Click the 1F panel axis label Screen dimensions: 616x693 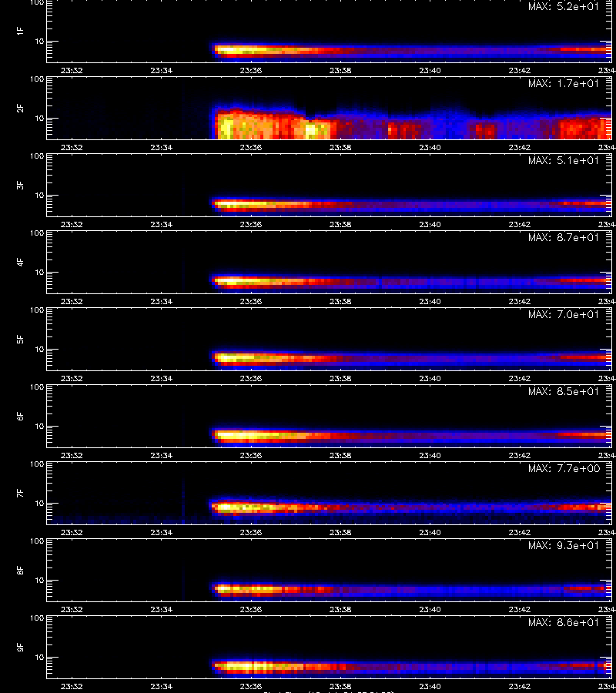pos(20,31)
